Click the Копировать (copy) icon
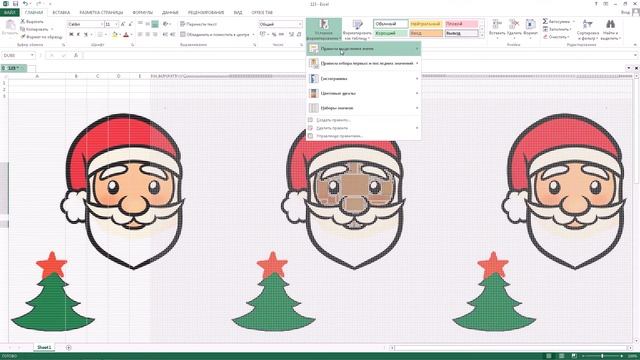 pos(23,29)
